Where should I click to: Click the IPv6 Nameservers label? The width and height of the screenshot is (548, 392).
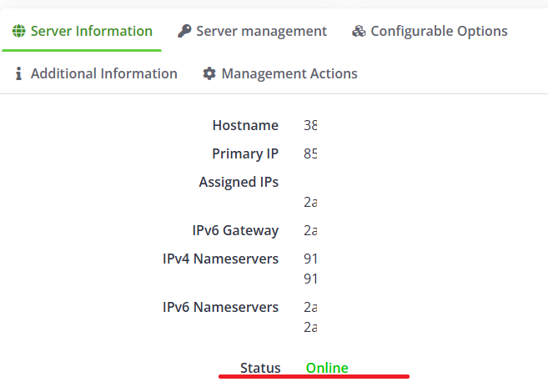pos(220,308)
